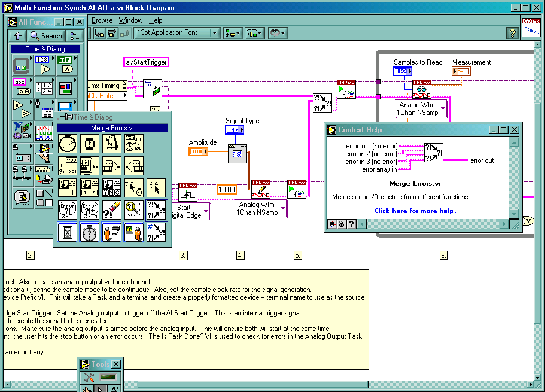Select the Find First Error VI
545x392 pixels.
pos(134,210)
